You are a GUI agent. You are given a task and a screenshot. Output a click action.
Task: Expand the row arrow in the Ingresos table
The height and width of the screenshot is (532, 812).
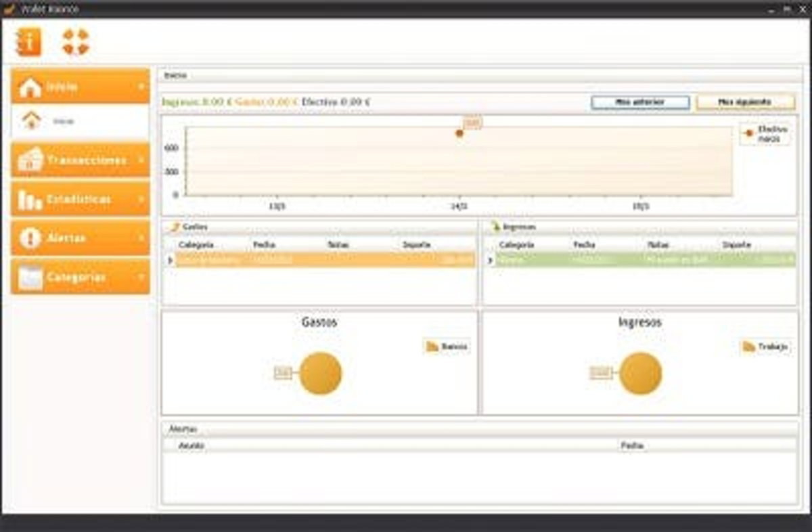pyautogui.click(x=490, y=260)
